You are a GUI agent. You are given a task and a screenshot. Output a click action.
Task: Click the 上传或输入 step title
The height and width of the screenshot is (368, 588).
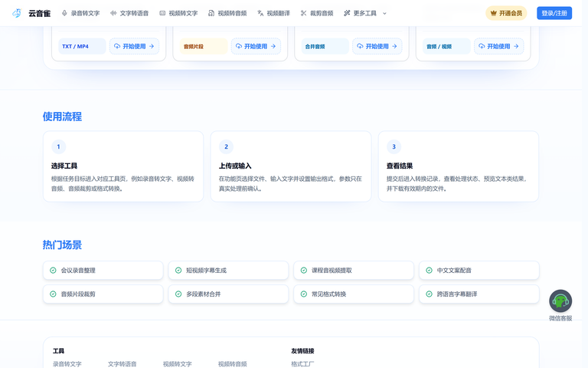[x=235, y=166]
